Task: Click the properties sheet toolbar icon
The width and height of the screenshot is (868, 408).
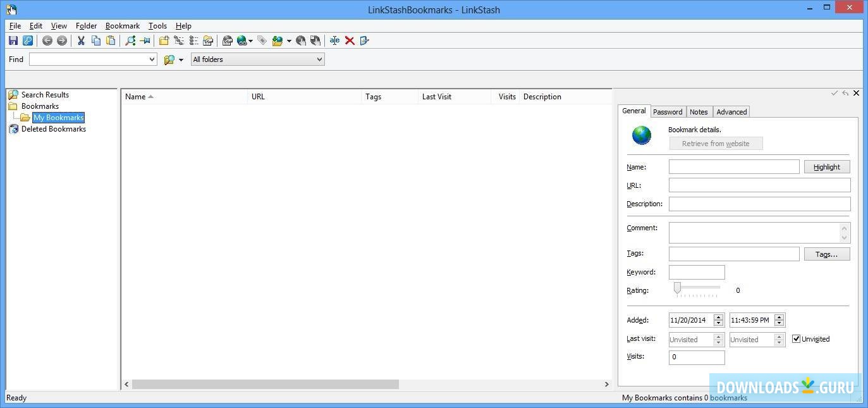Action: (x=364, y=40)
